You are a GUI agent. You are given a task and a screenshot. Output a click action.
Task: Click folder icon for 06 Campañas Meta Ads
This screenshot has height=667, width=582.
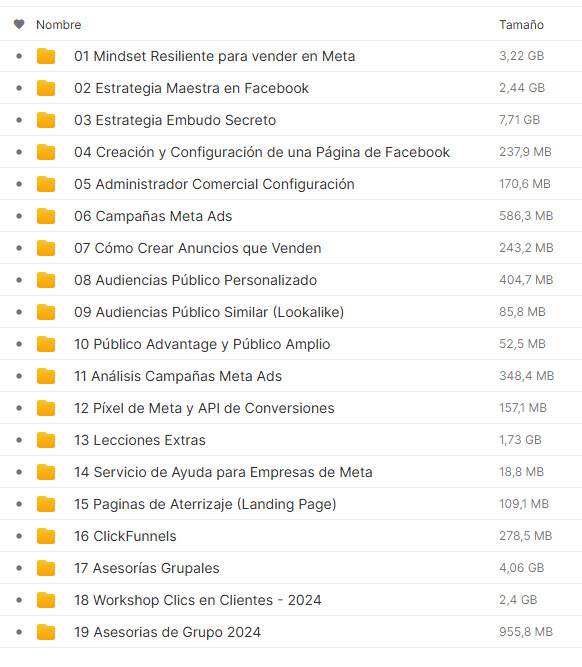coord(46,216)
